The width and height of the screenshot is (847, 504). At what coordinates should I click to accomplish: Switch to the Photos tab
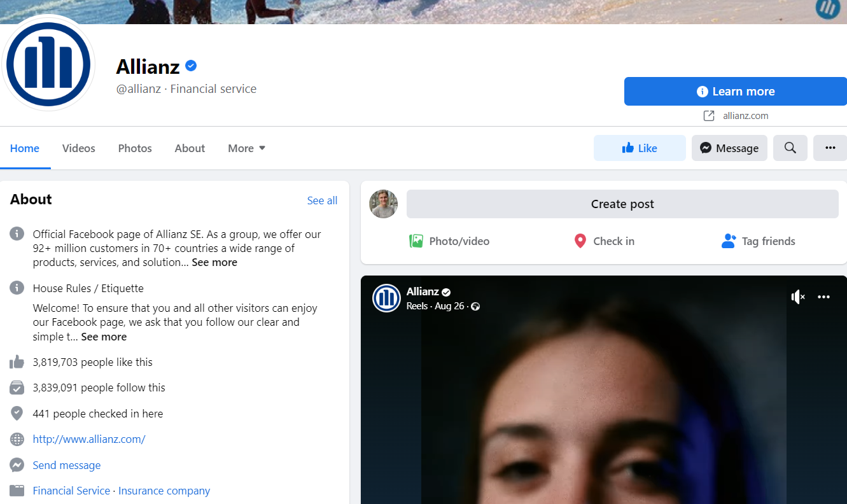[x=134, y=148]
